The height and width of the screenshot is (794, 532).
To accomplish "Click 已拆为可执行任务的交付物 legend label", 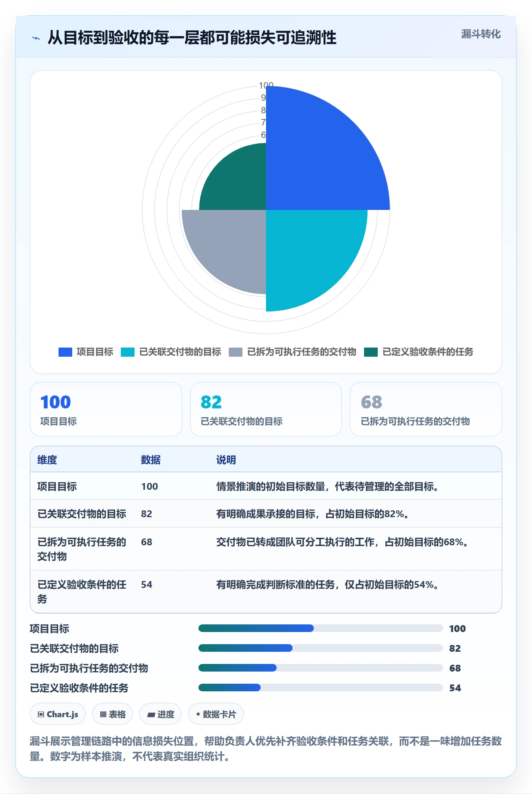I will 302,352.
